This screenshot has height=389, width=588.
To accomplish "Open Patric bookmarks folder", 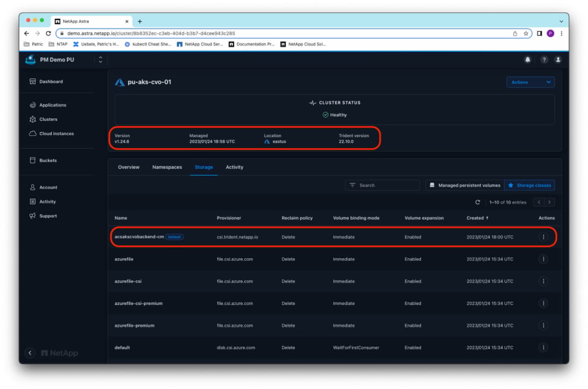I will 34,44.
